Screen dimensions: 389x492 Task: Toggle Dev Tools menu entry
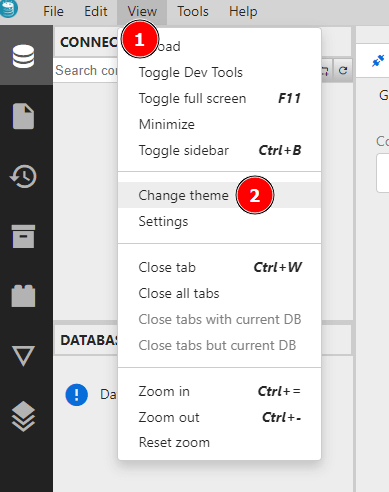220,72
